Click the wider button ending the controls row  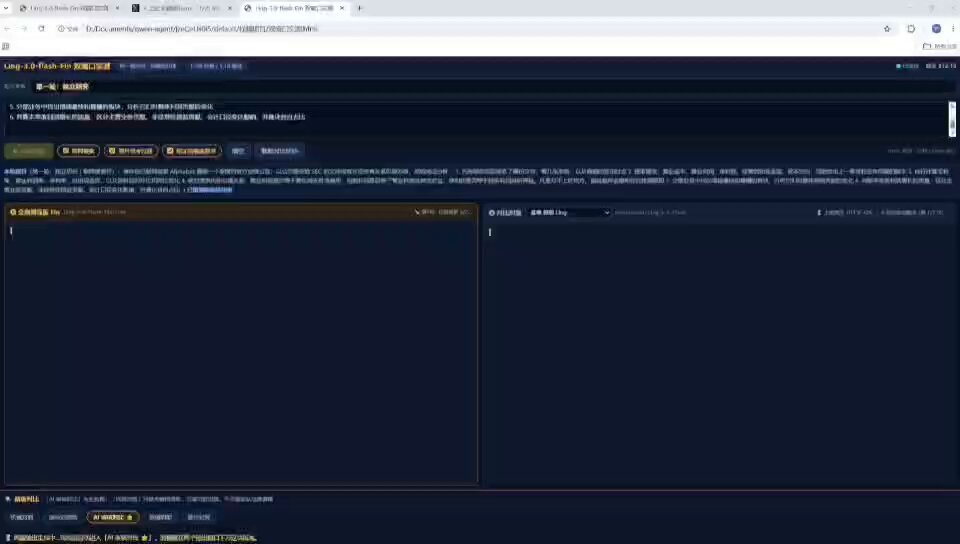point(279,151)
